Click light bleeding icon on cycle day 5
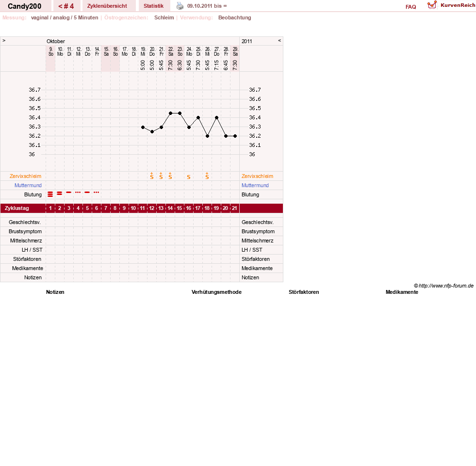 87,193
